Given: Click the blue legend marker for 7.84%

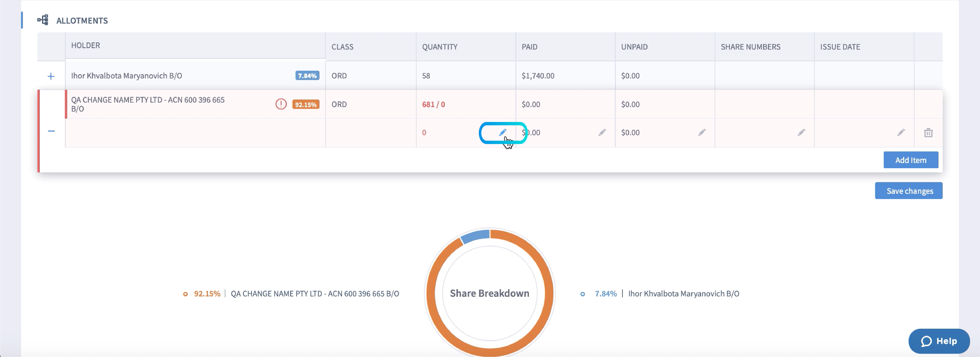Looking at the screenshot, I should tap(582, 294).
